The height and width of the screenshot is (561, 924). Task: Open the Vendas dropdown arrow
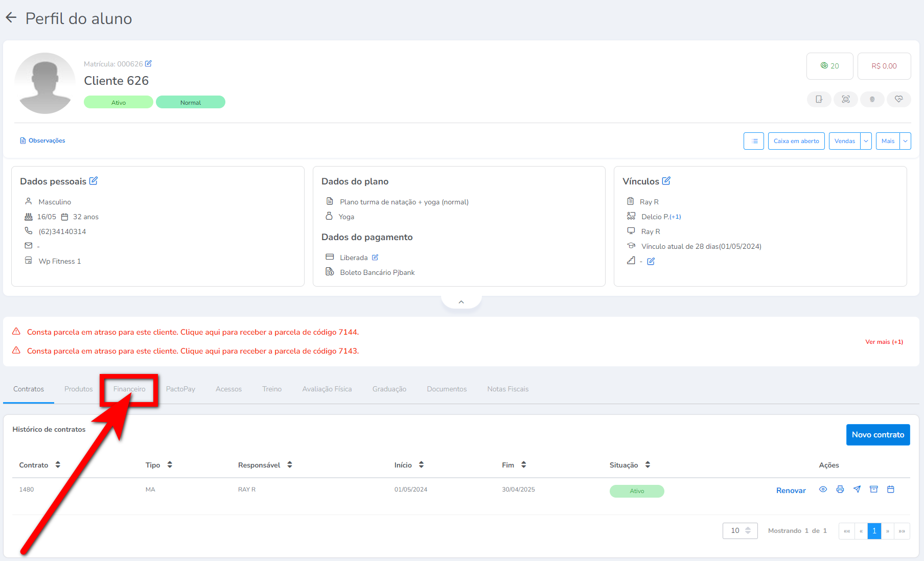click(866, 141)
